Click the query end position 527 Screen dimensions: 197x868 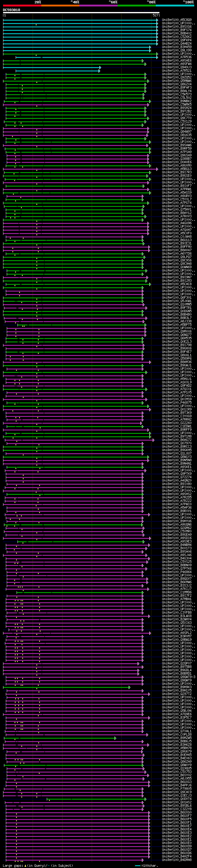coord(155,15)
